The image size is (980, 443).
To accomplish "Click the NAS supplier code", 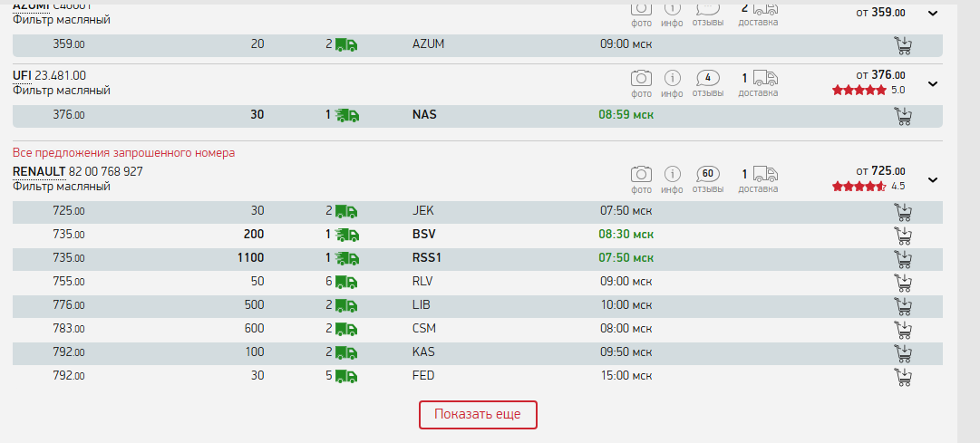I will [424, 115].
